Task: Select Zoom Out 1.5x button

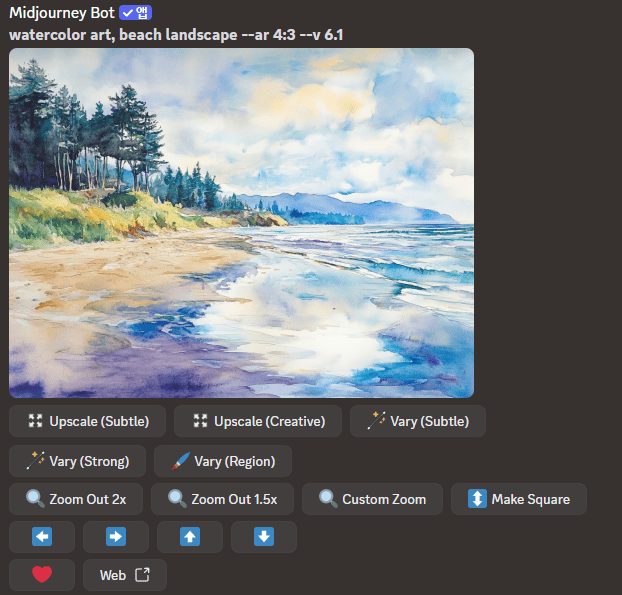Action: [223, 499]
